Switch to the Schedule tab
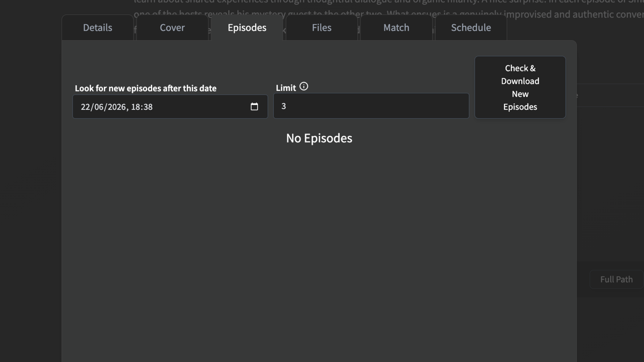The height and width of the screenshot is (362, 644). [x=471, y=27]
